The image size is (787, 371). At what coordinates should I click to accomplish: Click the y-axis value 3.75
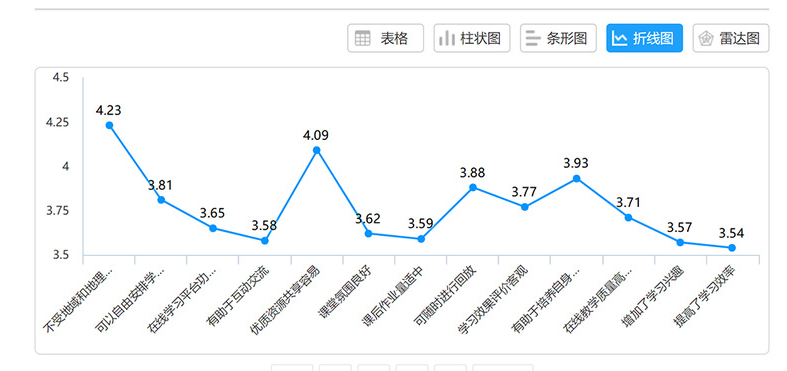[x=57, y=211]
